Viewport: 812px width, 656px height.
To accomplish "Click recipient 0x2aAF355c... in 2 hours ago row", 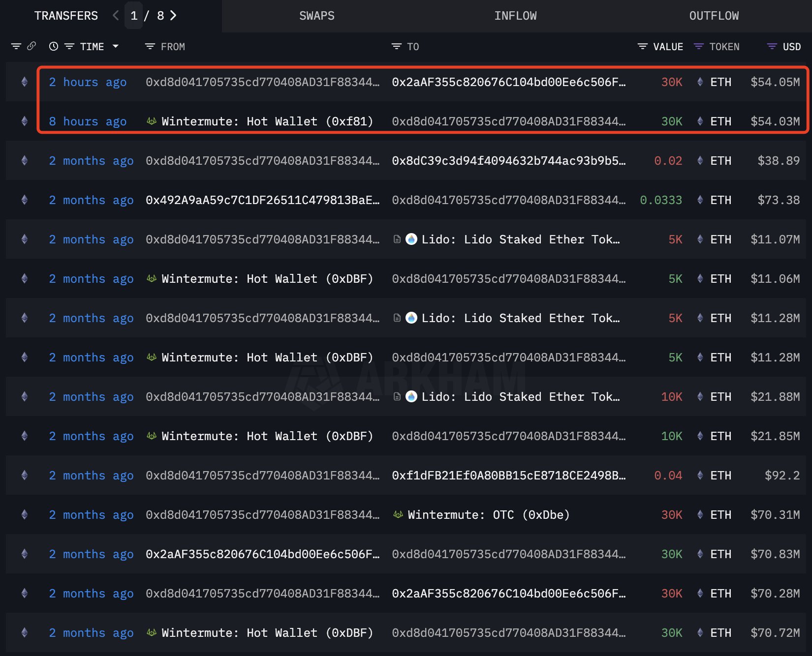I will (x=509, y=82).
